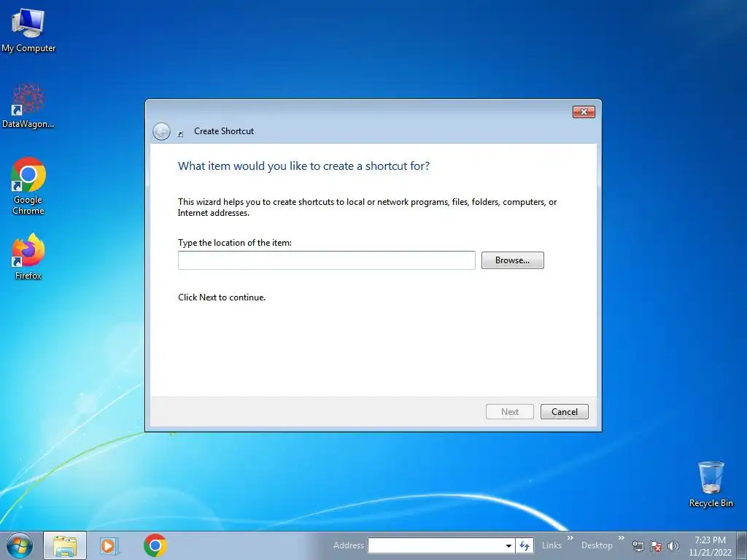This screenshot has height=560, width=747.
Task: Launch Windows Media Player from taskbar
Action: click(x=109, y=545)
